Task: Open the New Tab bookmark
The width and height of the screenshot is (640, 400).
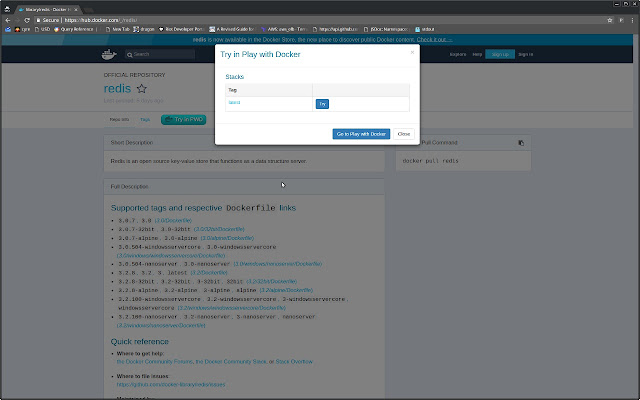Action: pyautogui.click(x=118, y=29)
